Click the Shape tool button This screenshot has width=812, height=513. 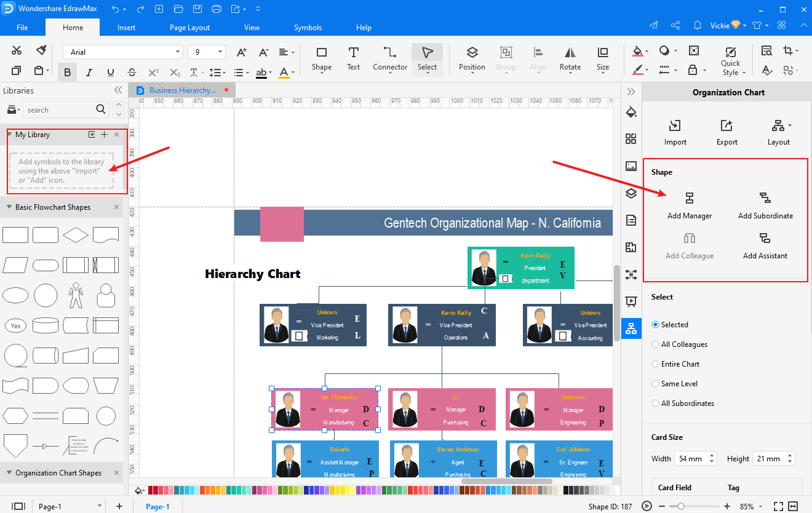tap(321, 58)
